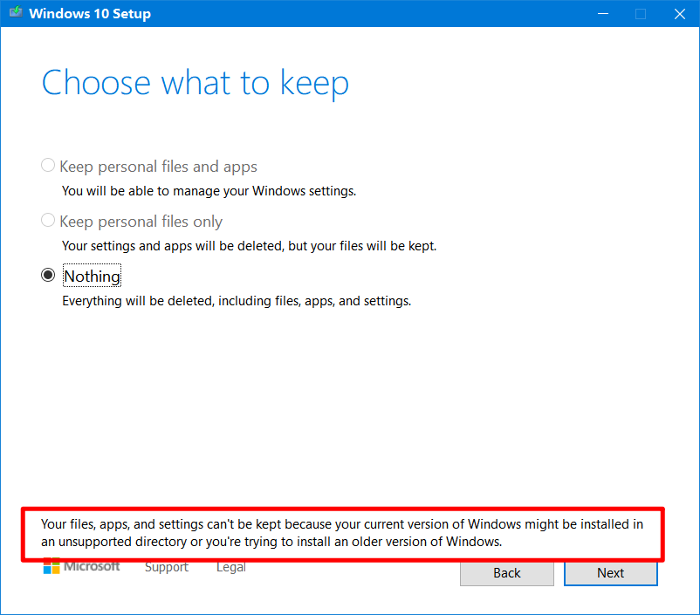700x615 pixels.
Task: Choose Keep personal files only option
Action: point(48,220)
